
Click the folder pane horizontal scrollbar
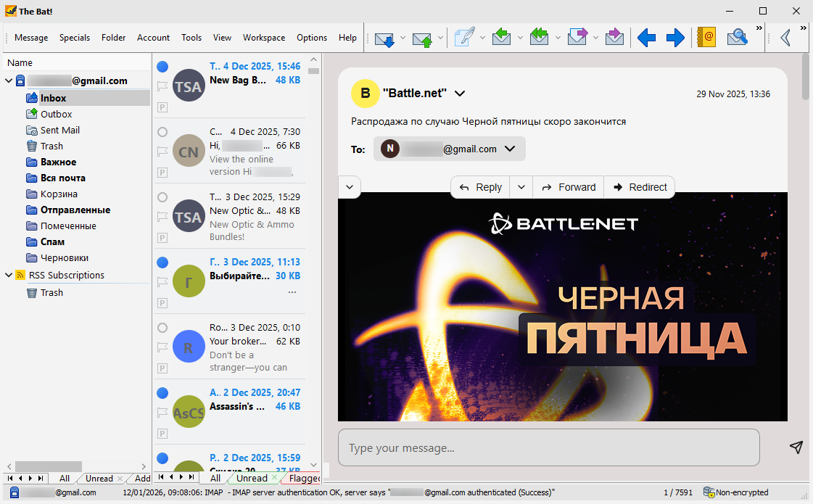tap(48, 466)
